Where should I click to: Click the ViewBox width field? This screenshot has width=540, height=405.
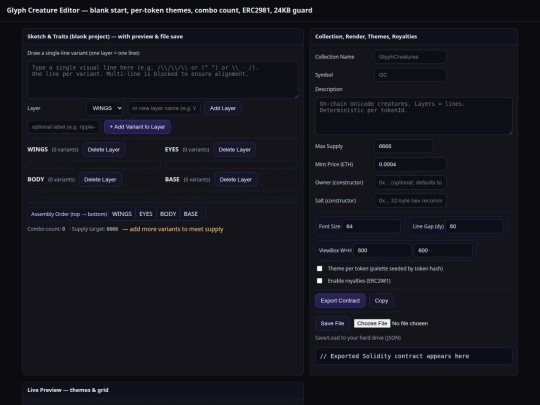(382, 250)
